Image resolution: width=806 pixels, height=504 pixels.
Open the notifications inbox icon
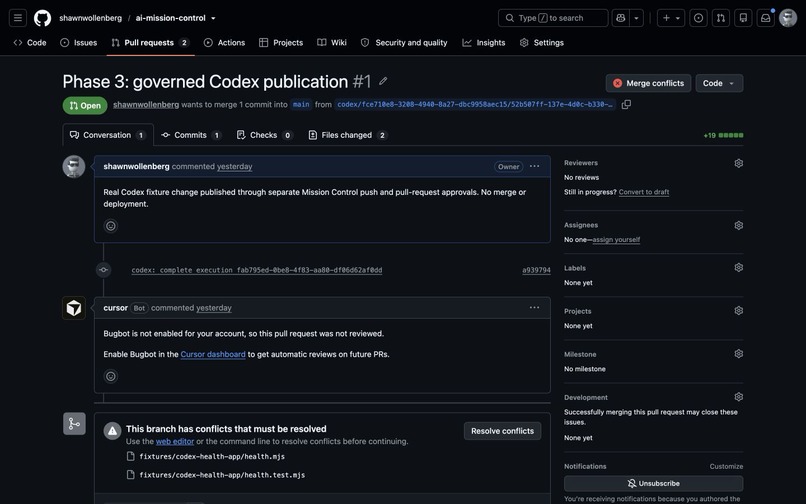(x=765, y=18)
